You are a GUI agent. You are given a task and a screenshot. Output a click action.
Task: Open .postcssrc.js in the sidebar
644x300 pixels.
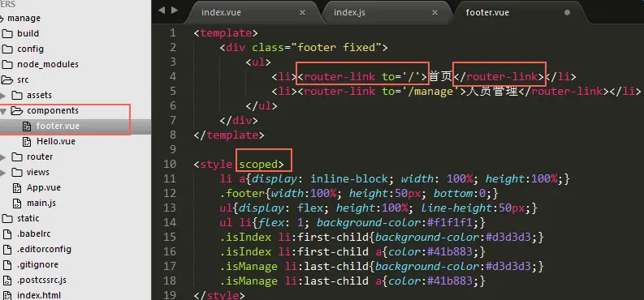[x=41, y=281]
